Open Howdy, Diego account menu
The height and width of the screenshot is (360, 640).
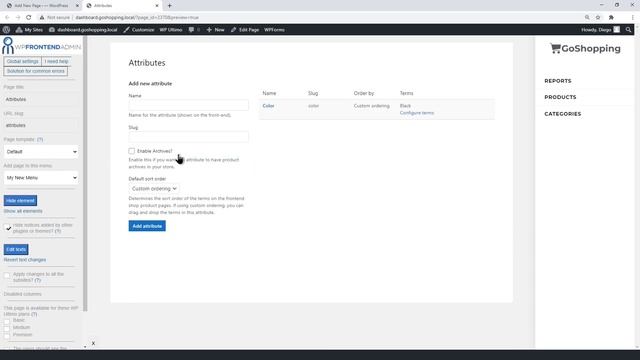click(600, 29)
